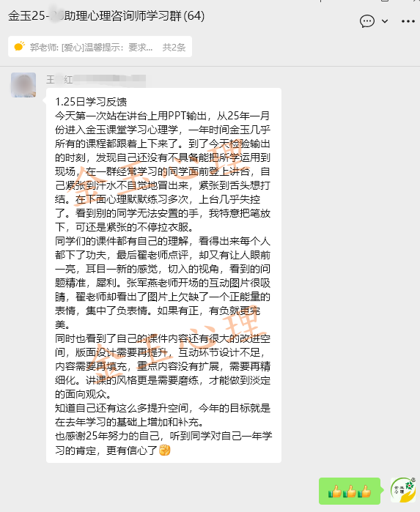
Task: Click the member count (64) in title
Action: 194,15
